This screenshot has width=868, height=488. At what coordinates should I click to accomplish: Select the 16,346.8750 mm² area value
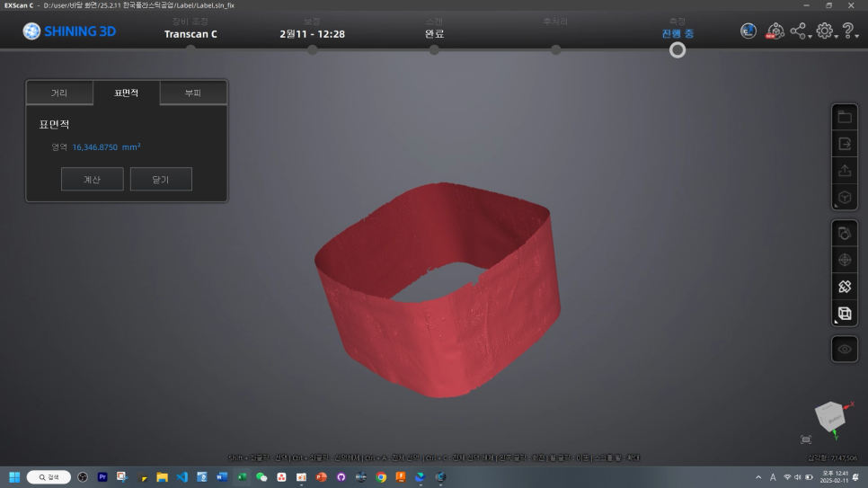point(106,146)
